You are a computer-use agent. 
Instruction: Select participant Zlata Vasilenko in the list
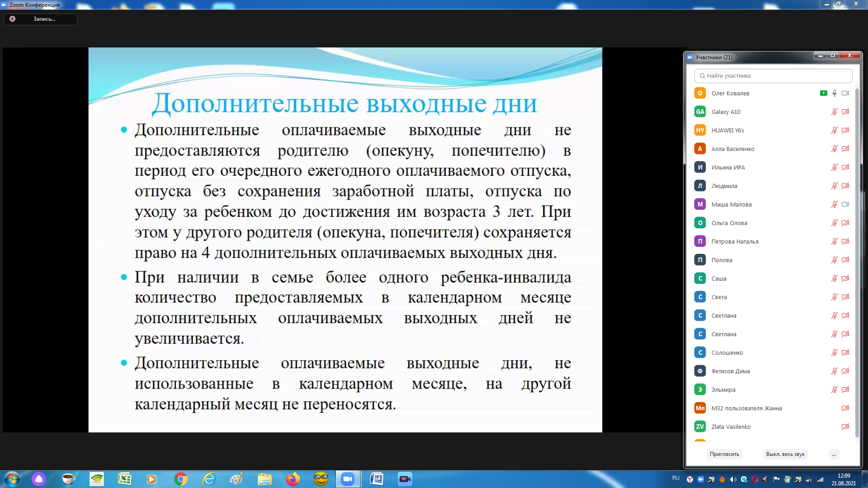point(771,427)
